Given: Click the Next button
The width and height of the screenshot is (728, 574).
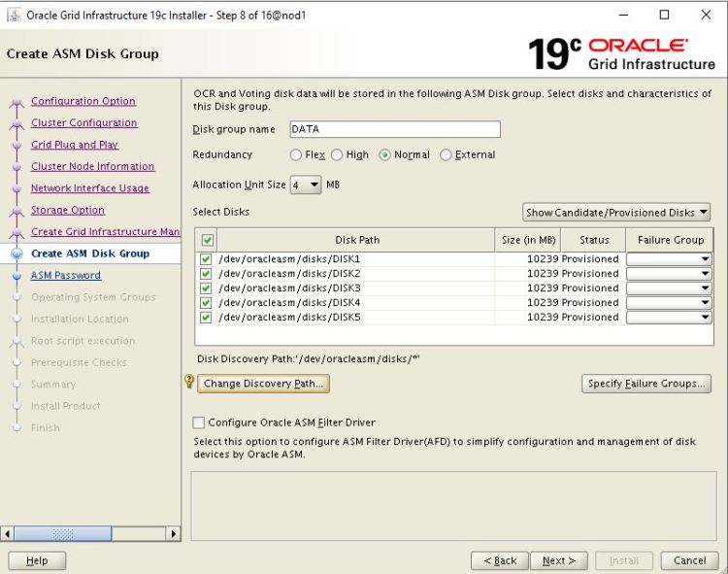Looking at the screenshot, I should tap(559, 560).
